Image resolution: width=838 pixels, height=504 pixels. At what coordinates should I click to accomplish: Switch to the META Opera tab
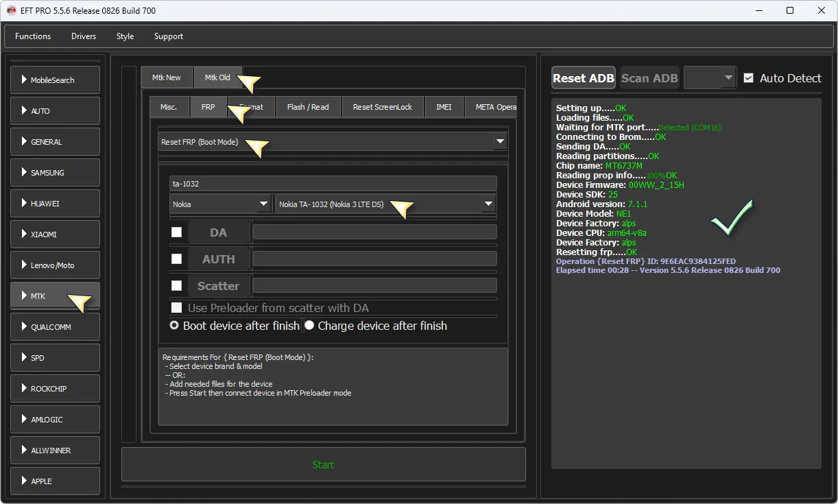[491, 107]
